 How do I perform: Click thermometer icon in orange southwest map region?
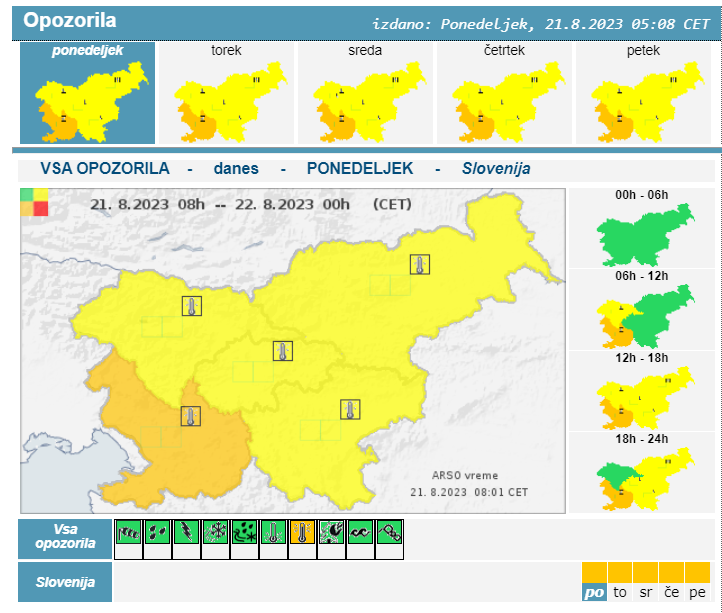click(x=190, y=416)
